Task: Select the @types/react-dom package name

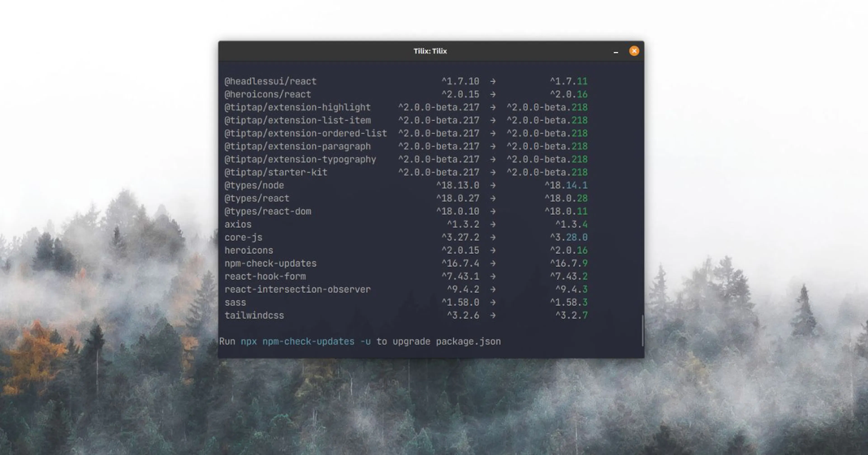Action: click(x=268, y=211)
